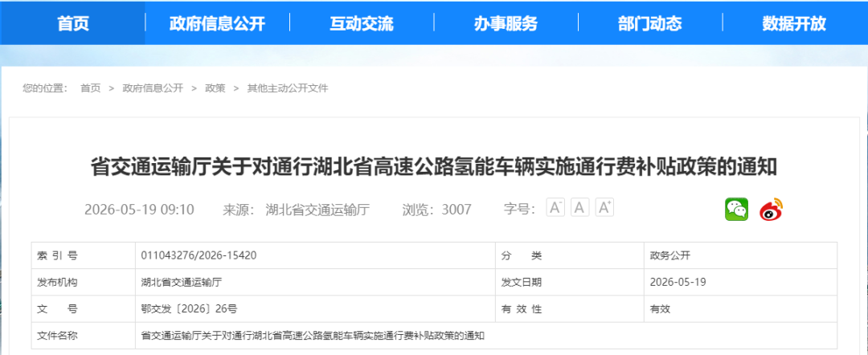Share the notice via WeChat icon

[736, 209]
